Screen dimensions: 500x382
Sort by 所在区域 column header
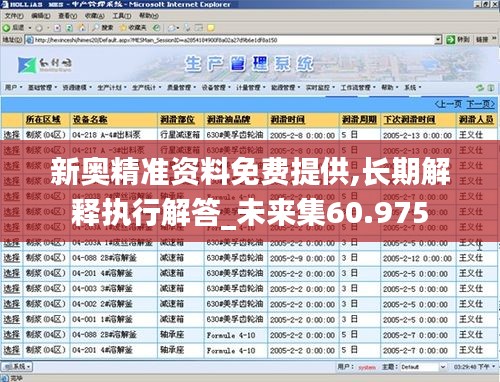point(43,120)
